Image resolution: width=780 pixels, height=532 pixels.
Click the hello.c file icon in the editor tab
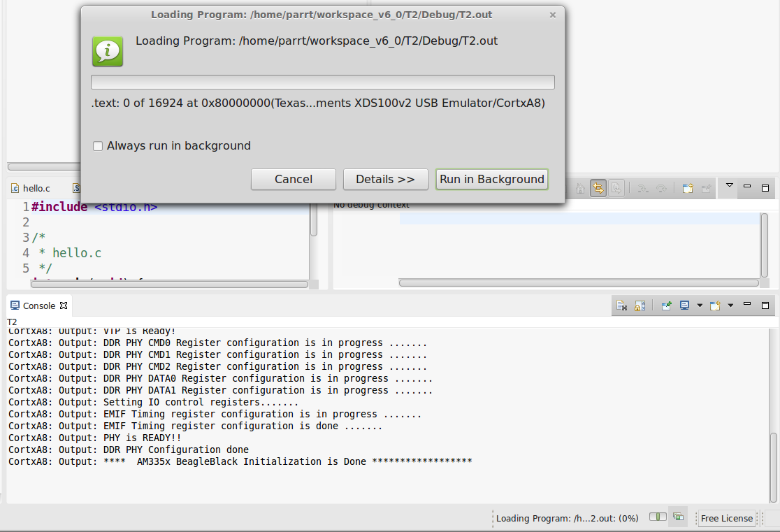(15, 189)
